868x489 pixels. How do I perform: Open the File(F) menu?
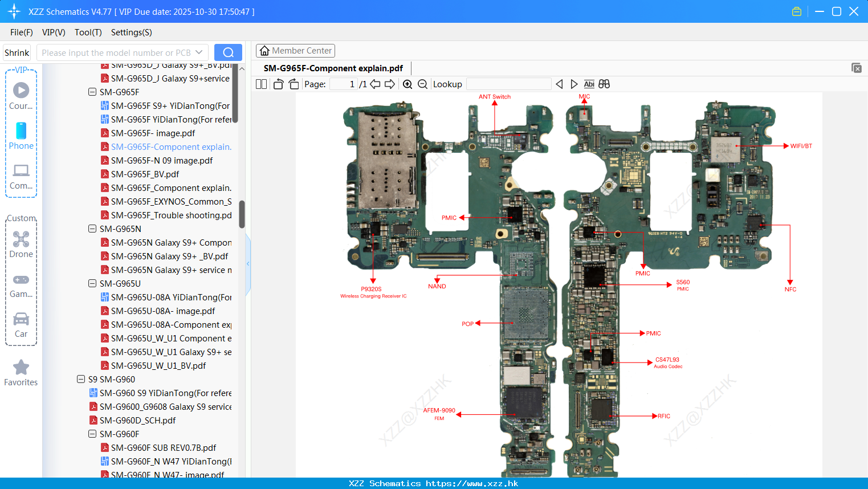coord(22,32)
